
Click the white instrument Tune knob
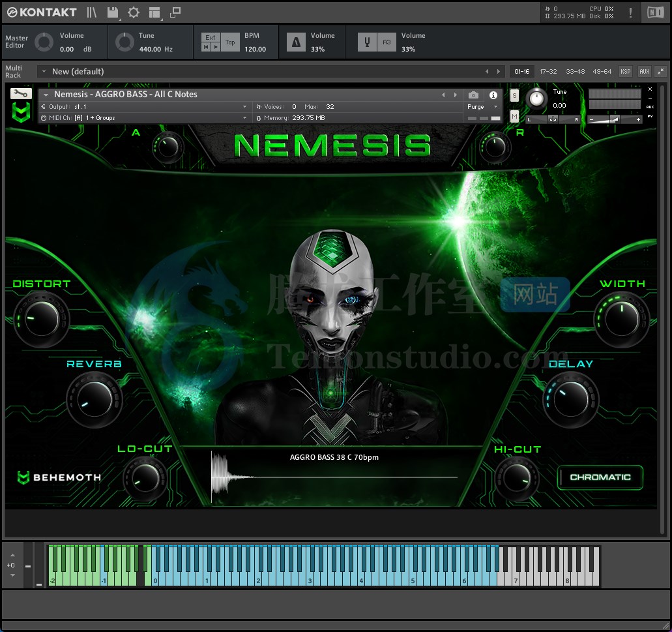tap(536, 98)
